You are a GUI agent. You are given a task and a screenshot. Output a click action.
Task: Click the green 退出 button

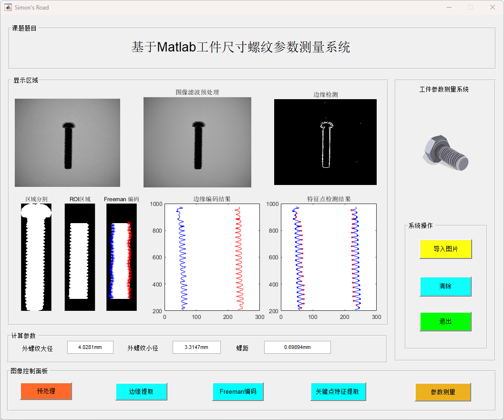click(x=445, y=321)
